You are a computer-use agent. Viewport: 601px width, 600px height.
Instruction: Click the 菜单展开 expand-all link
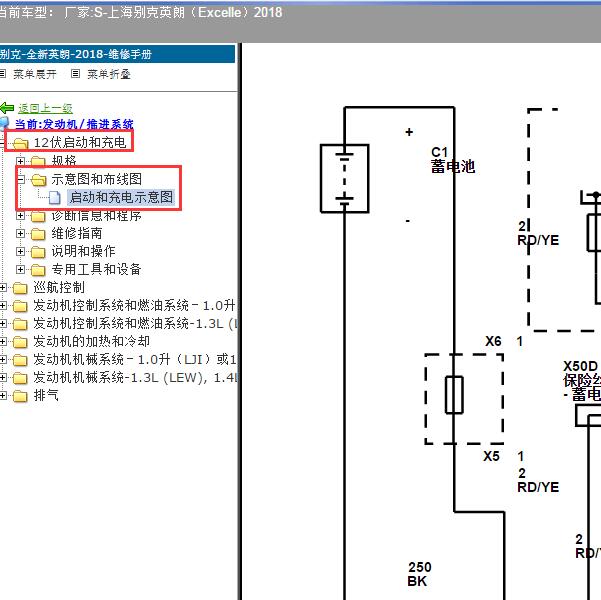[x=34, y=74]
